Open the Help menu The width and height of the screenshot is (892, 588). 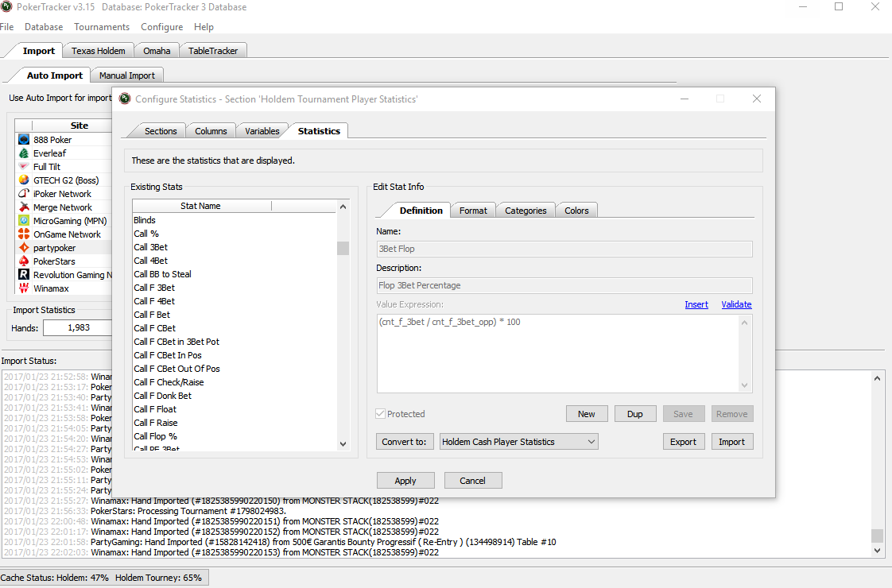point(204,27)
